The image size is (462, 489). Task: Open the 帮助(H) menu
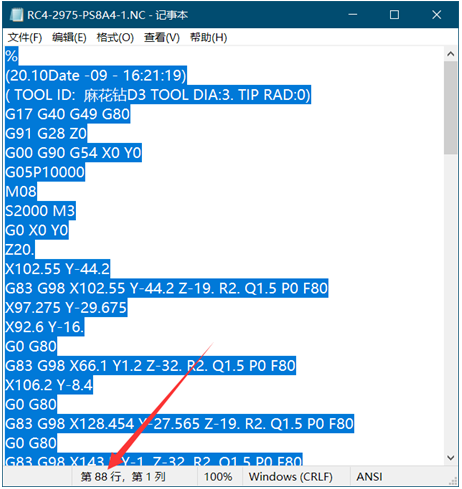coord(208,38)
